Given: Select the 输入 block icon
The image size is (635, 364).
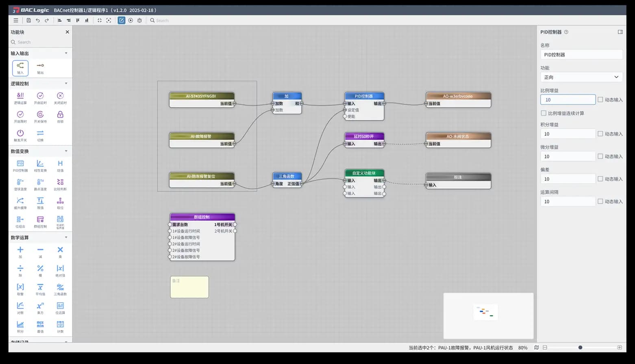Looking at the screenshot, I should [x=20, y=68].
